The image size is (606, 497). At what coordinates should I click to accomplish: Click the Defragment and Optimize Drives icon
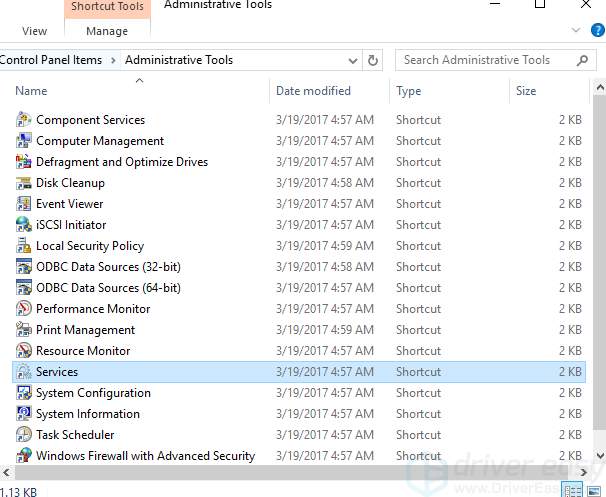[24, 162]
